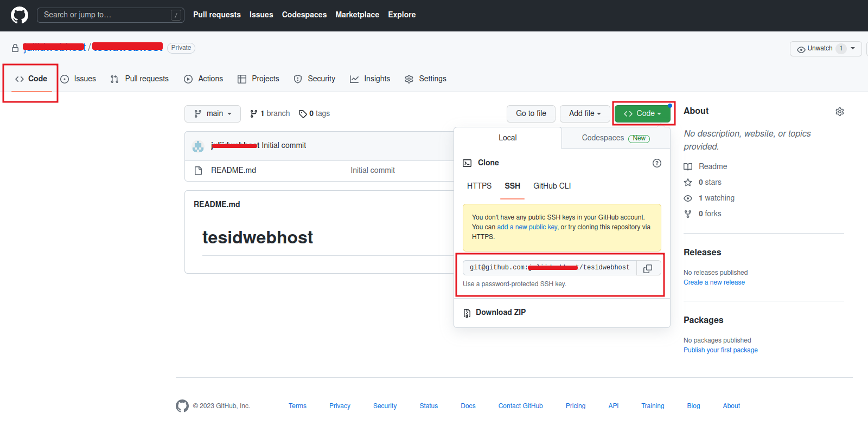Image resolution: width=868 pixels, height=445 pixels.
Task: Click the tags icon beside 0 tags
Action: point(303,114)
